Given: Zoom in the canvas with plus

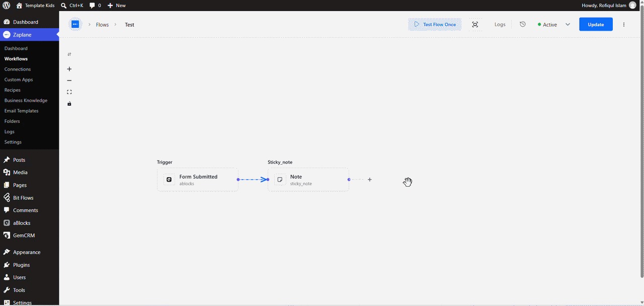Looking at the screenshot, I should point(69,69).
